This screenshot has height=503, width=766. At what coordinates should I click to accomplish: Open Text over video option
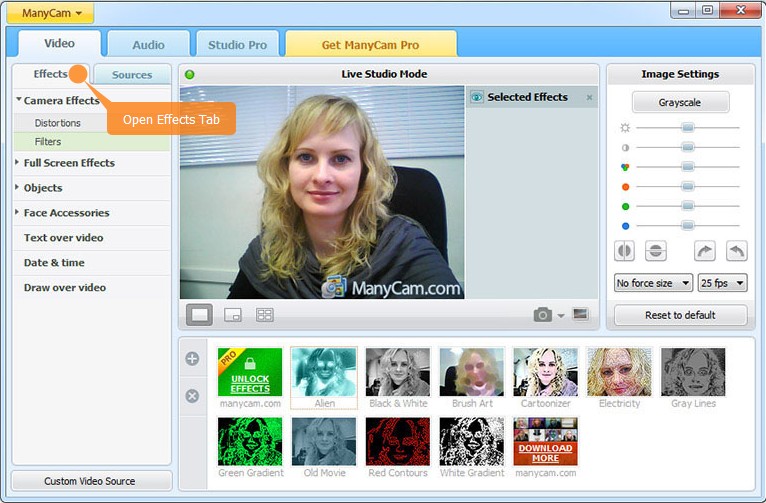coord(64,238)
